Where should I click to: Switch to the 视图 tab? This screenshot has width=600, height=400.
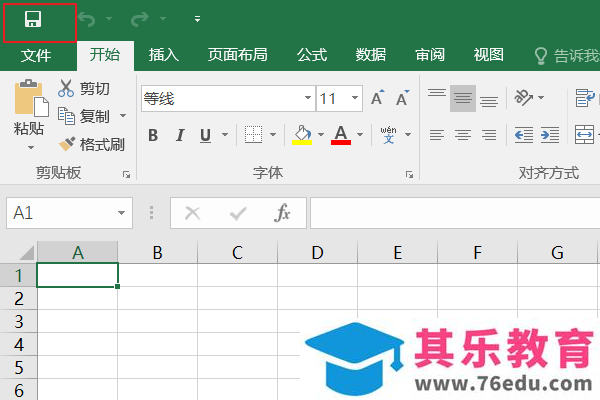click(489, 55)
